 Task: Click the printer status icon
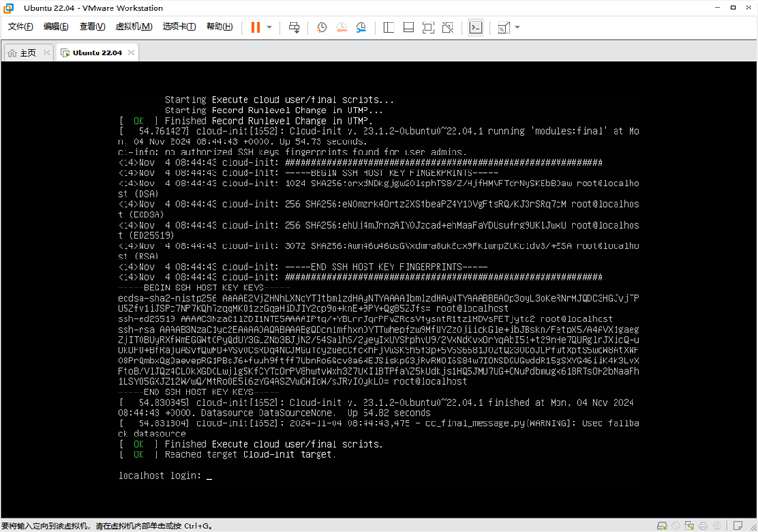[704, 525]
